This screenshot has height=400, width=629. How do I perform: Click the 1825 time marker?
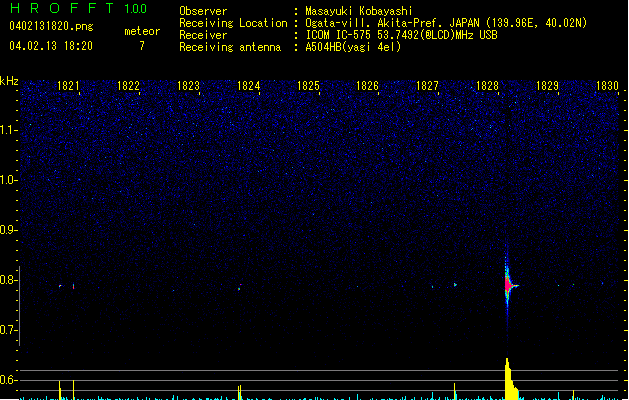tap(308, 86)
